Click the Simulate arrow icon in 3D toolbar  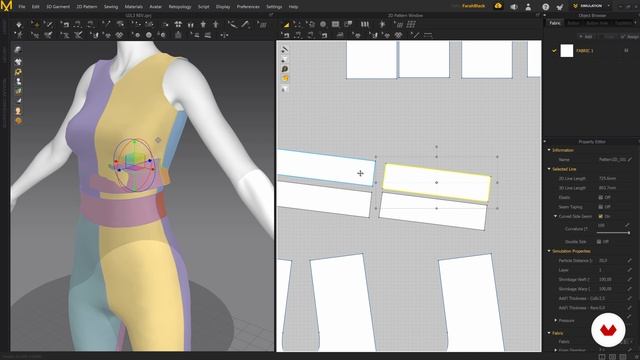pos(19,25)
